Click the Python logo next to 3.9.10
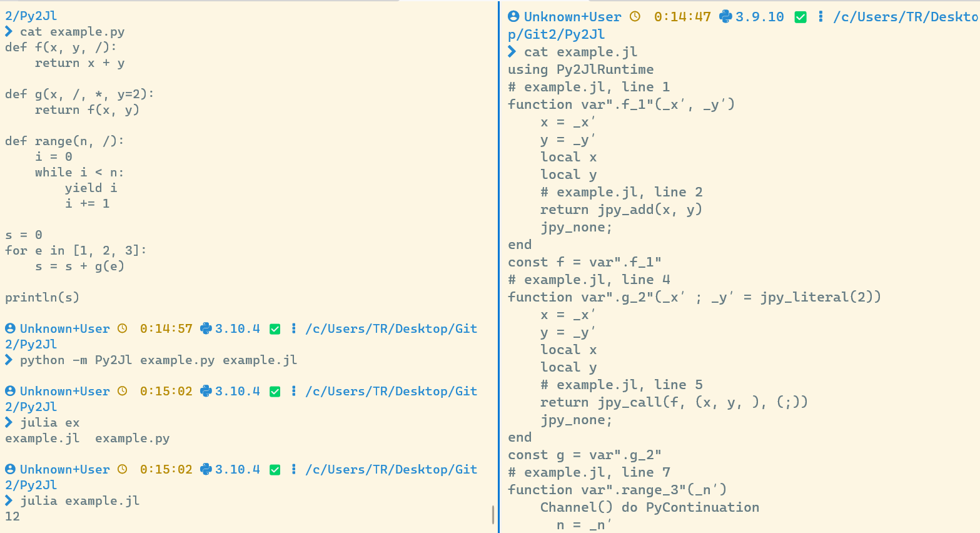 (726, 17)
